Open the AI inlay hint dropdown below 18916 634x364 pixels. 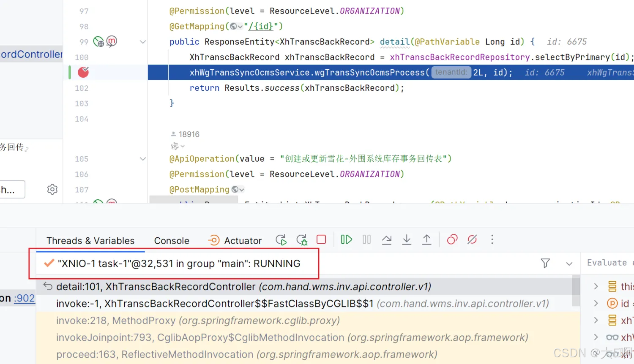pyautogui.click(x=178, y=146)
